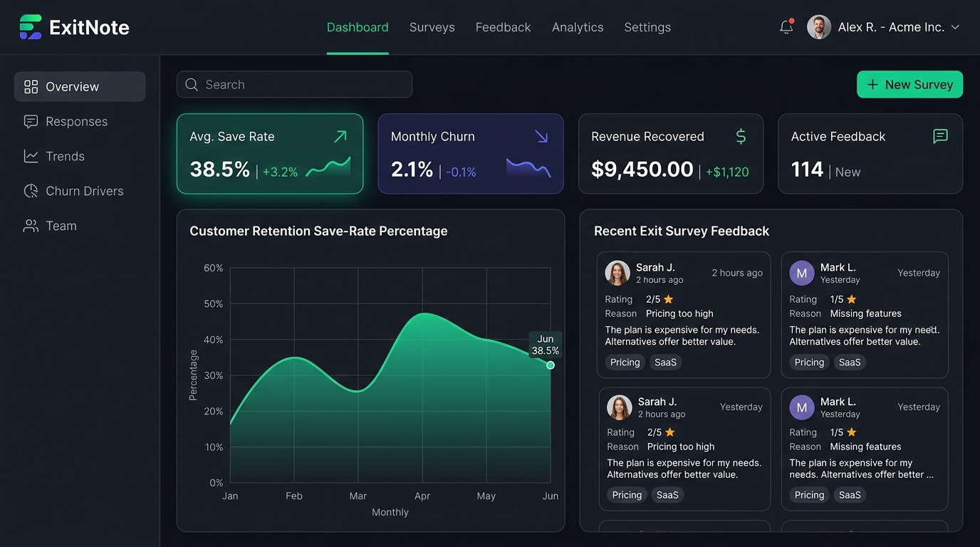Select Responses in the sidebar
The image size is (980, 547).
(80, 122)
